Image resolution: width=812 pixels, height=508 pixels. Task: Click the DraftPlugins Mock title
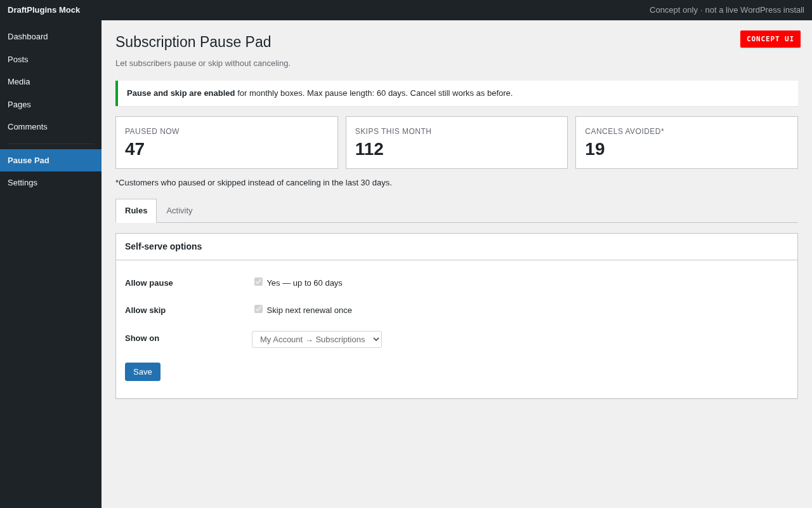(x=44, y=10)
